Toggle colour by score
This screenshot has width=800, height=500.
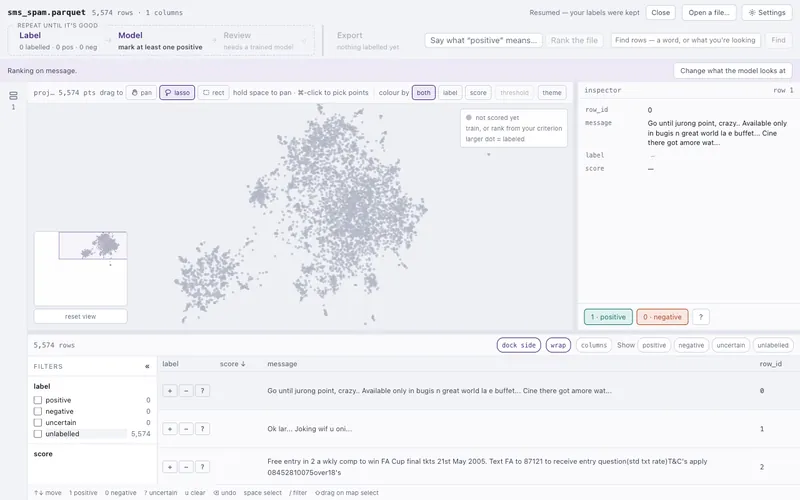tap(478, 92)
